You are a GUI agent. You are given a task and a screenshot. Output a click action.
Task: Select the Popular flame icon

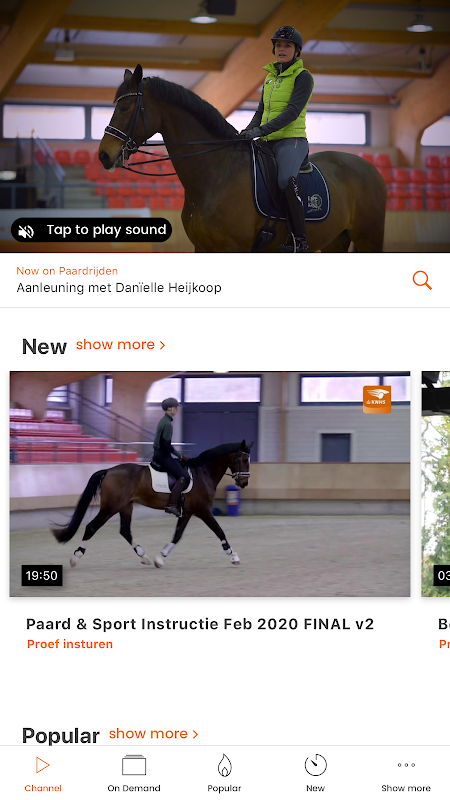click(224, 765)
